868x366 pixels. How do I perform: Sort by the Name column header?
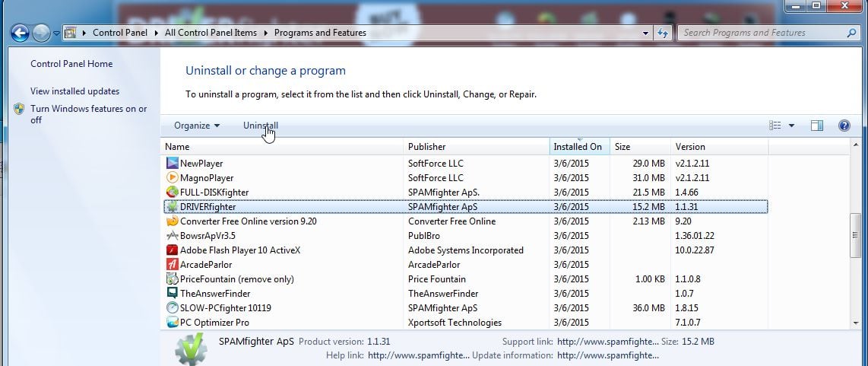click(x=282, y=147)
